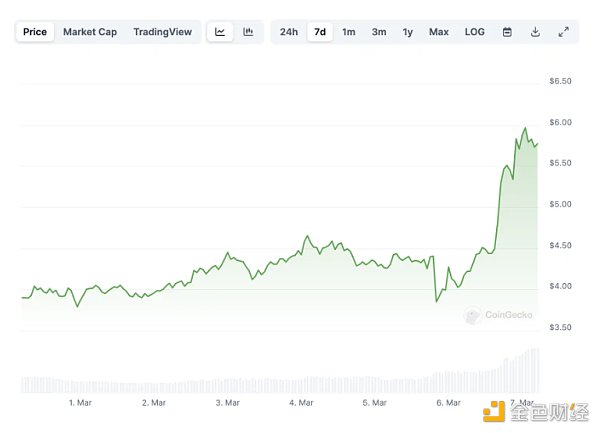Select the 7d time range
The width and height of the screenshot is (600, 433).
[x=320, y=32]
